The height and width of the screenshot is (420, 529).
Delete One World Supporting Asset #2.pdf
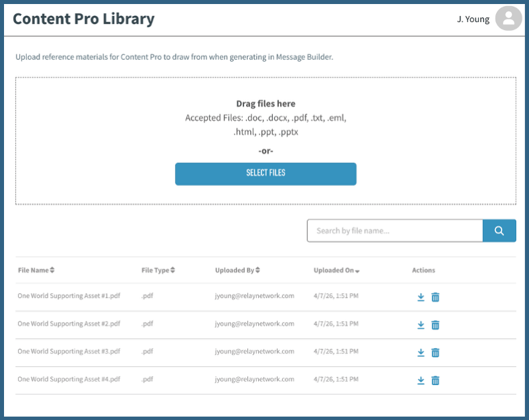435,325
